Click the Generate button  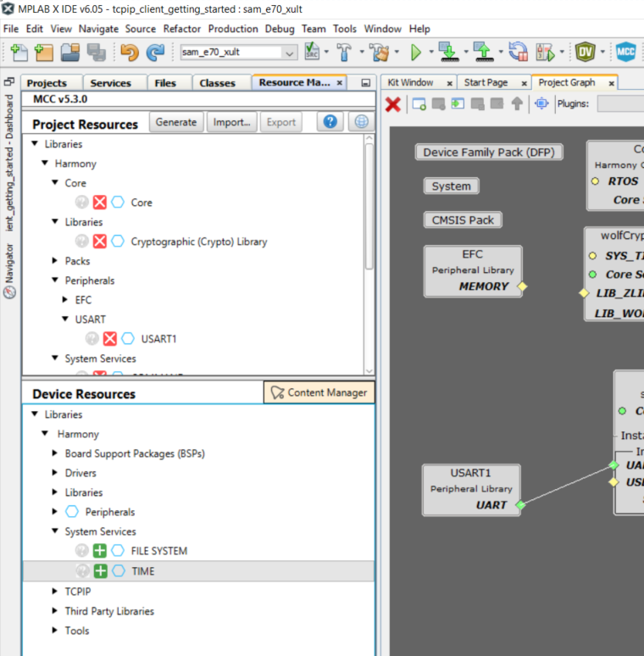click(176, 122)
